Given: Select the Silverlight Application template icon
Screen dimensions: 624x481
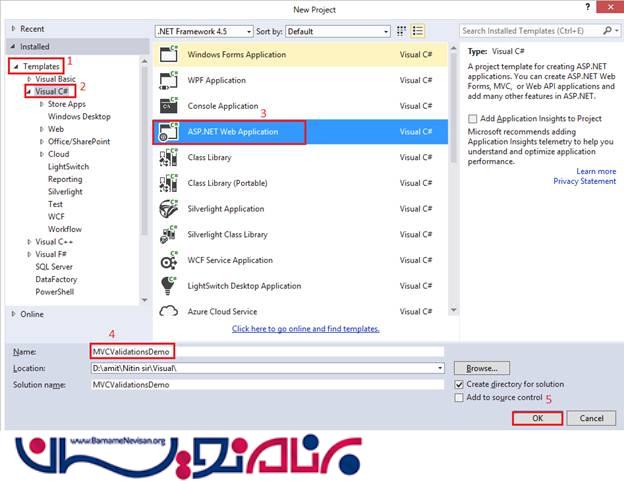Looking at the screenshot, I should 167,208.
